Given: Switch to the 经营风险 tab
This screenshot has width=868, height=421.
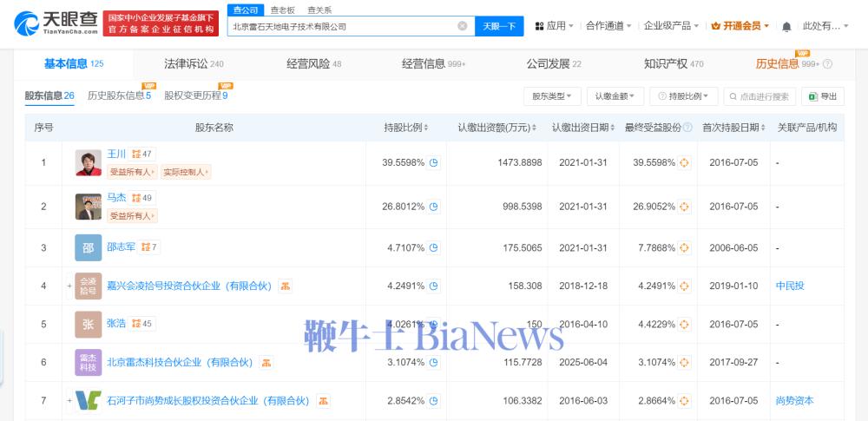Looking at the screenshot, I should 314,64.
